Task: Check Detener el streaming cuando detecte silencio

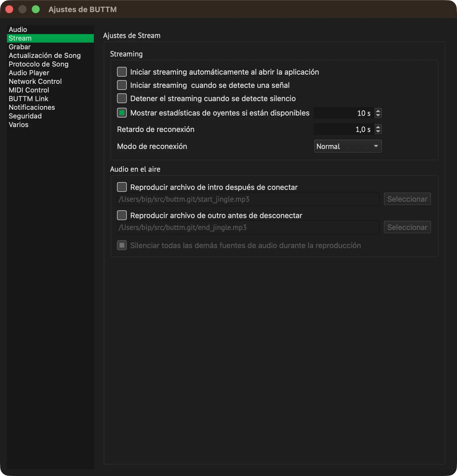Action: pyautogui.click(x=122, y=98)
